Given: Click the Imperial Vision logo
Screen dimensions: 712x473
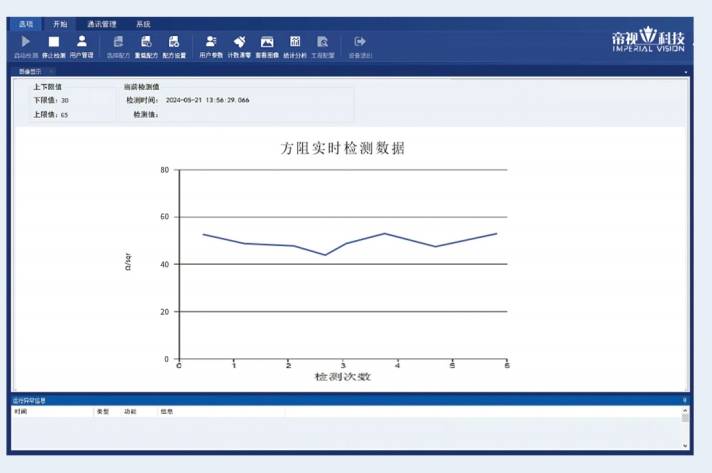Looking at the screenshot, I should pyautogui.click(x=648, y=39).
